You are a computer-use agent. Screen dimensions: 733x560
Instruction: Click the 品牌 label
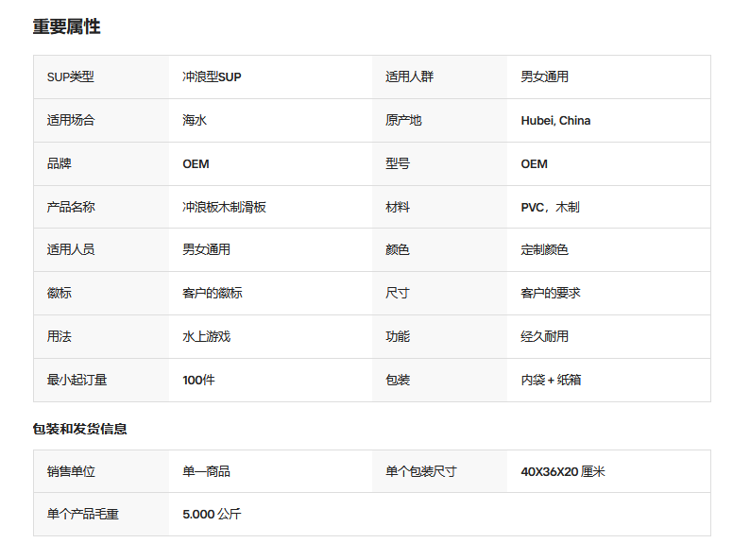pos(59,164)
